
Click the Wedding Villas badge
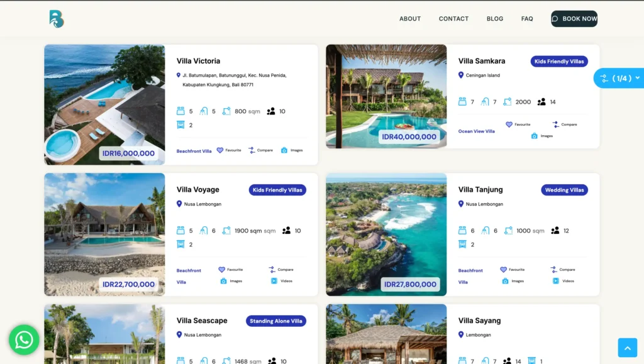(x=564, y=190)
